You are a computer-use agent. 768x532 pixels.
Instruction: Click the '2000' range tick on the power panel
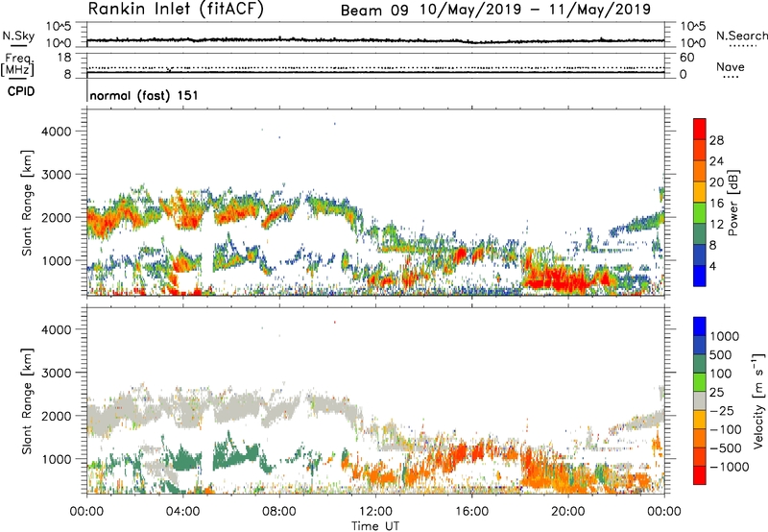[x=57, y=217]
